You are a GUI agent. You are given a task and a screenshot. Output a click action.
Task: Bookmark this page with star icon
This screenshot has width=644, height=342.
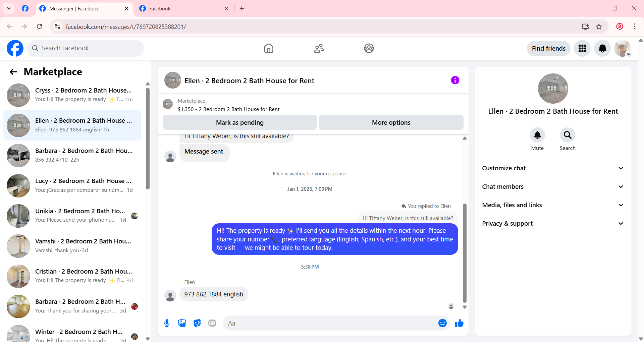[x=599, y=26]
